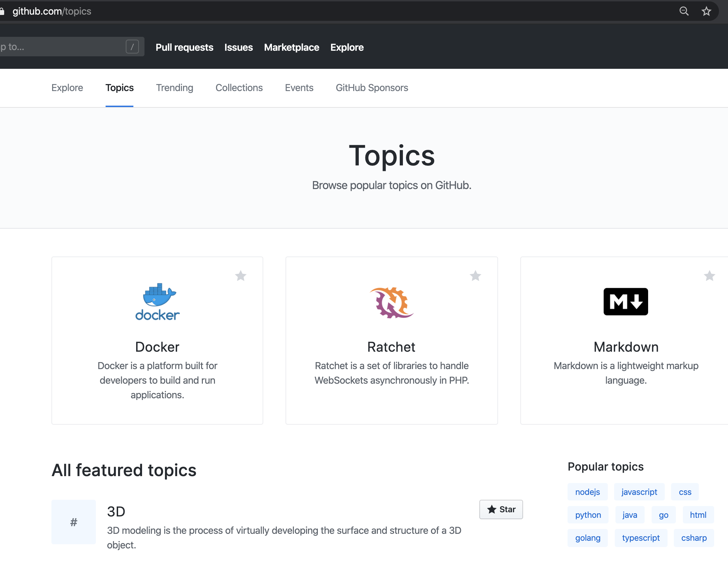Open the typescript popular topic tag
The image size is (728, 563).
[x=640, y=538]
